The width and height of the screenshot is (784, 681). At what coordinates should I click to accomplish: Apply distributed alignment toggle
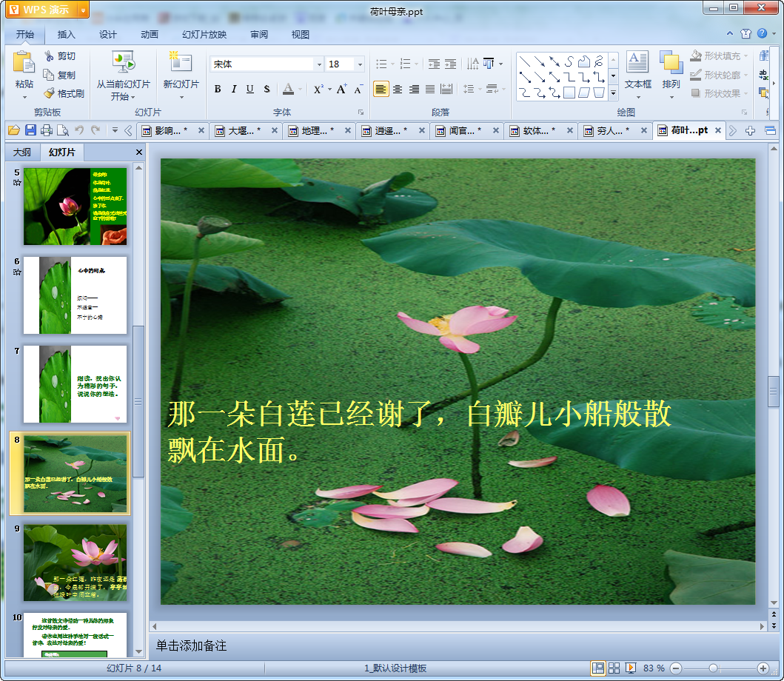click(446, 89)
